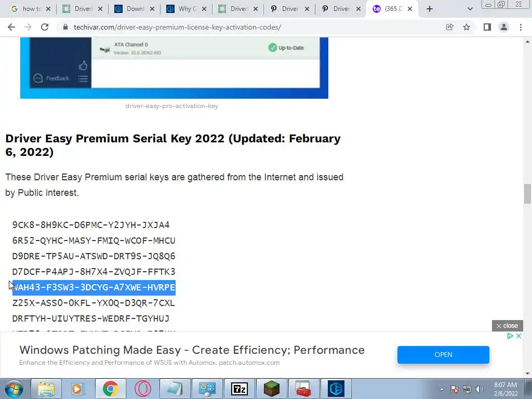The height and width of the screenshot is (399, 532).
Task: Click the 'Driver Easy Premium Serial Key 2022' heading
Action: click(172, 145)
